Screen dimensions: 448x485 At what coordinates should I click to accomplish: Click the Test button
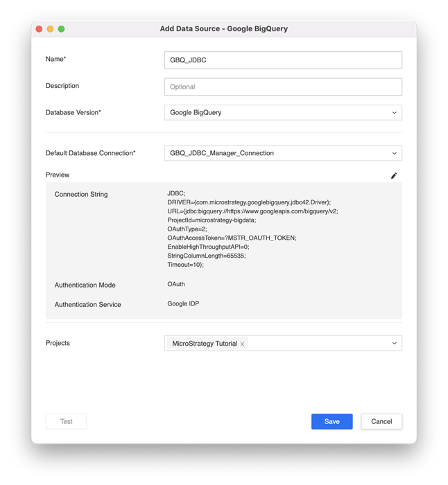tap(66, 421)
